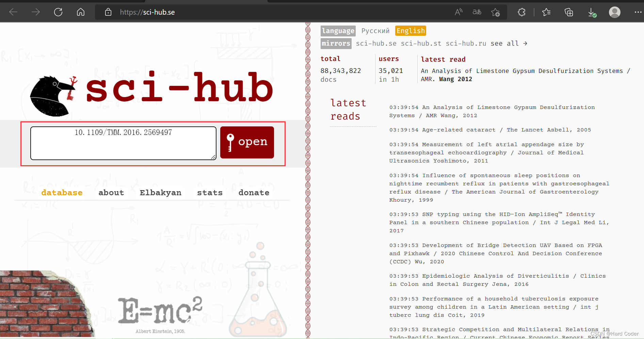
Task: View site information via lock icon
Action: [x=108, y=12]
